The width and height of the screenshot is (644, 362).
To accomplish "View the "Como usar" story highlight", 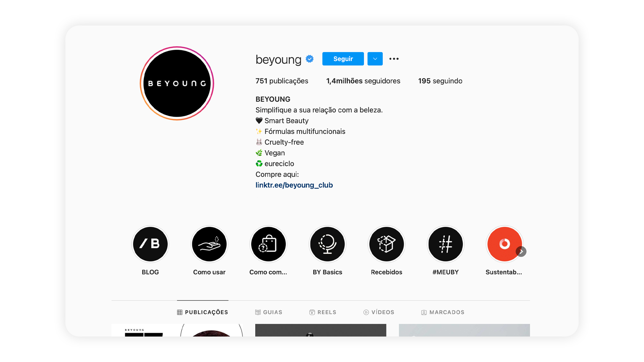I will click(209, 244).
